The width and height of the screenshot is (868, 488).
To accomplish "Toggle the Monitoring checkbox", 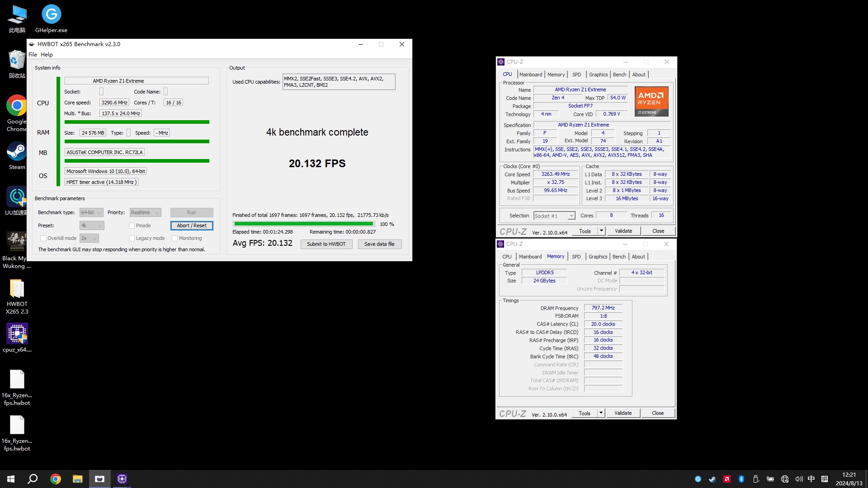I will pos(175,238).
